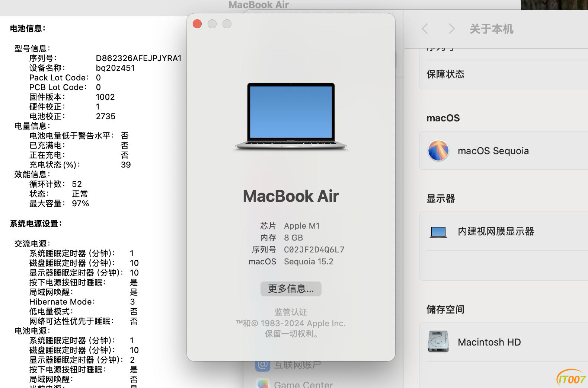Select the 关于本机 pane title

pos(491,29)
